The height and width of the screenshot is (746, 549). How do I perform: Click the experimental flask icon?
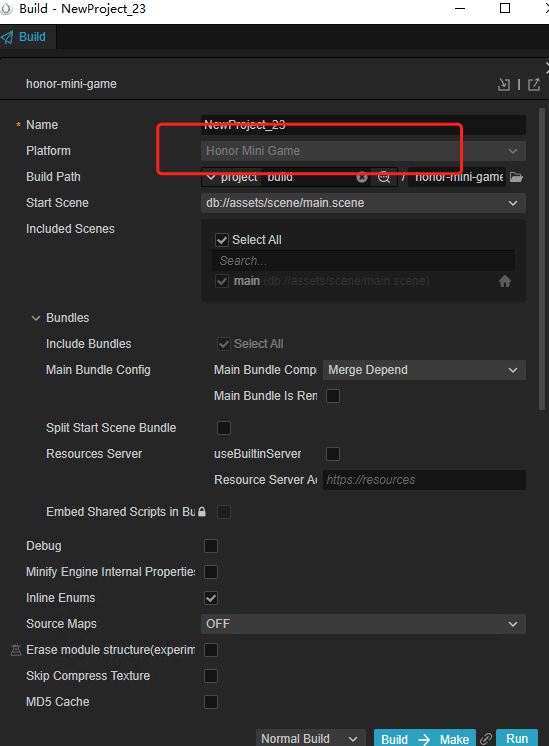16,650
